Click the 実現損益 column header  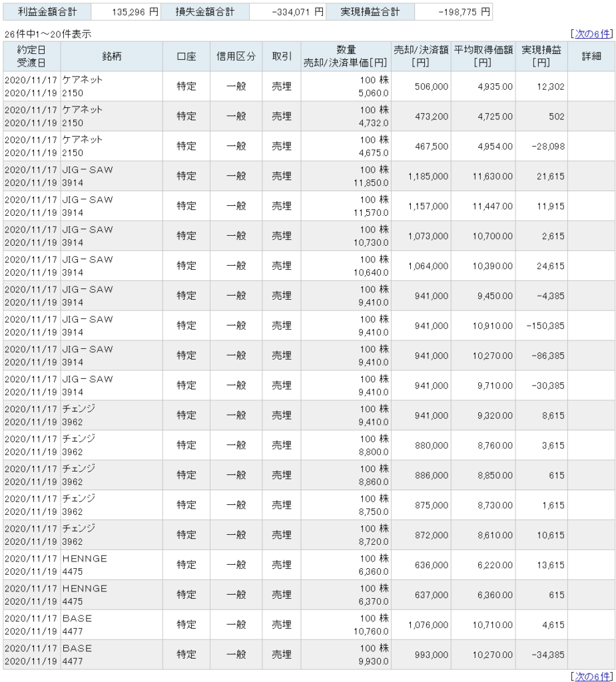point(541,56)
